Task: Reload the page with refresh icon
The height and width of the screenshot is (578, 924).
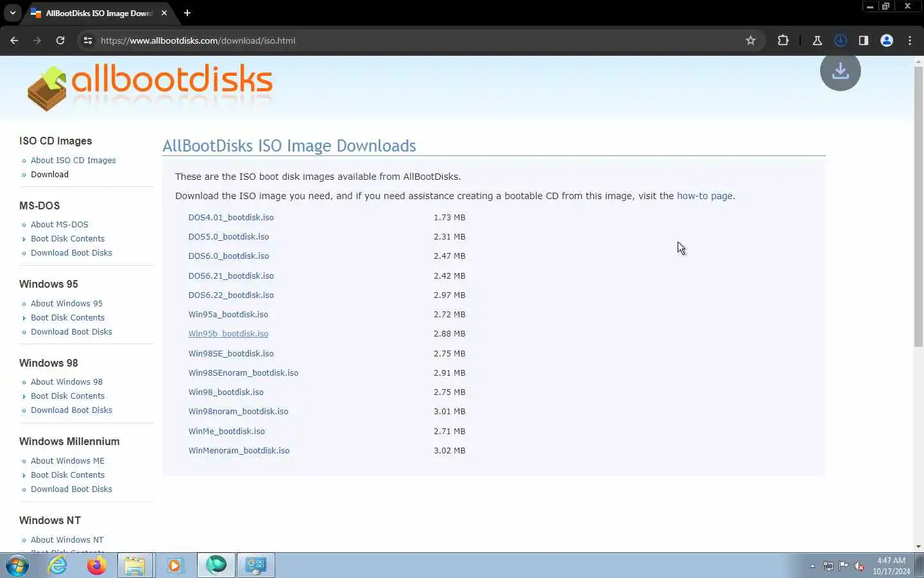Action: (60, 40)
